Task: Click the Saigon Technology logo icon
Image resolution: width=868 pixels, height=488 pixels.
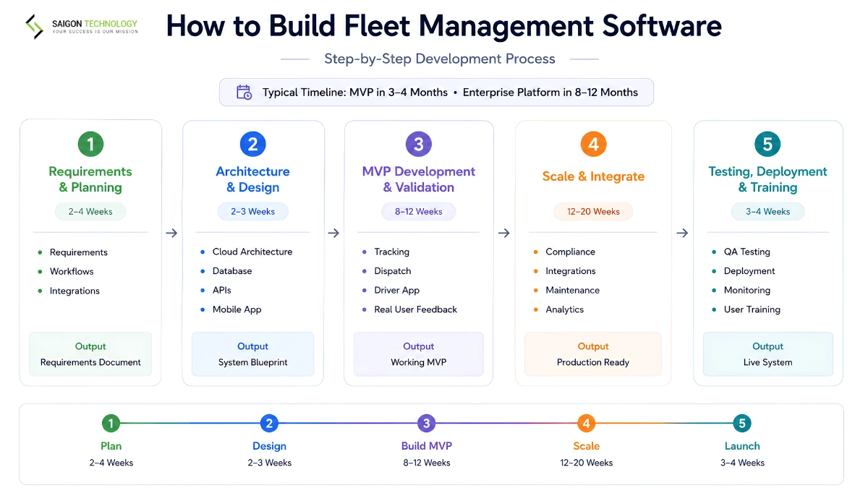Action: pos(34,27)
